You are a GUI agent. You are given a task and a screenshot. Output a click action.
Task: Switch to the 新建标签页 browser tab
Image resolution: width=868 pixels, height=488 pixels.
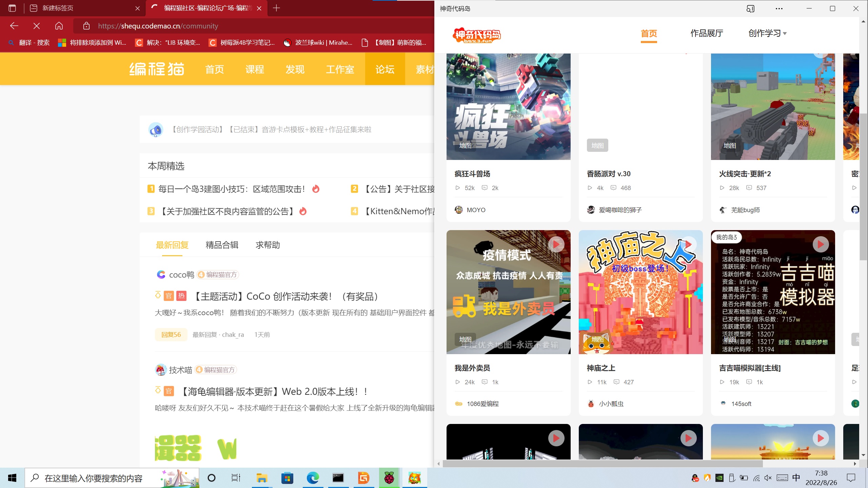click(x=85, y=8)
